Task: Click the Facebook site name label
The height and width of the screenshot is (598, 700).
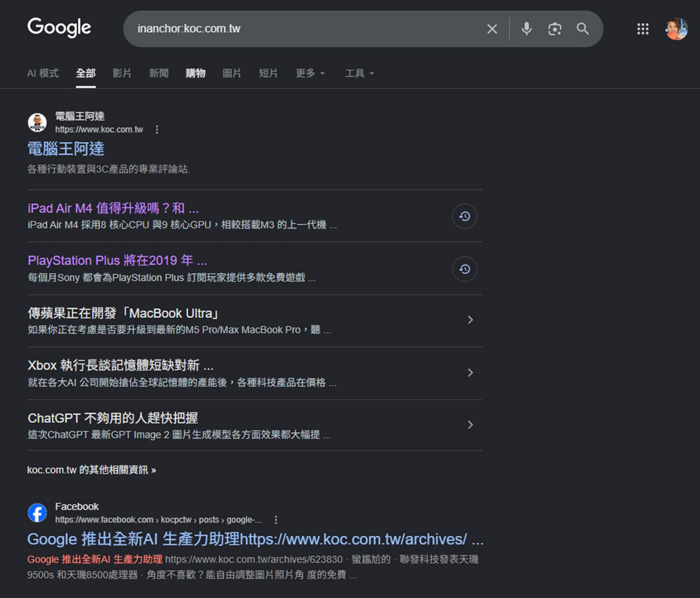Action: point(77,506)
